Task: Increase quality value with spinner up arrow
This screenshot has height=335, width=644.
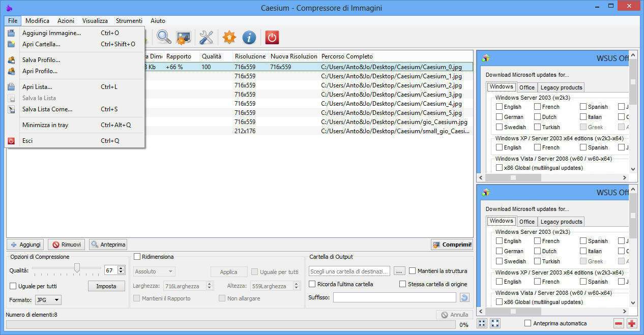Action: (x=121, y=268)
